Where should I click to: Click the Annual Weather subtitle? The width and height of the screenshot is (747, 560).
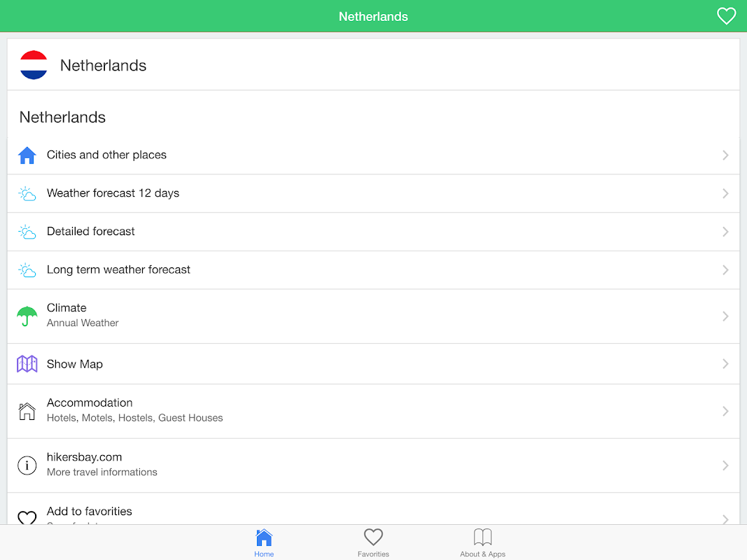pos(83,323)
